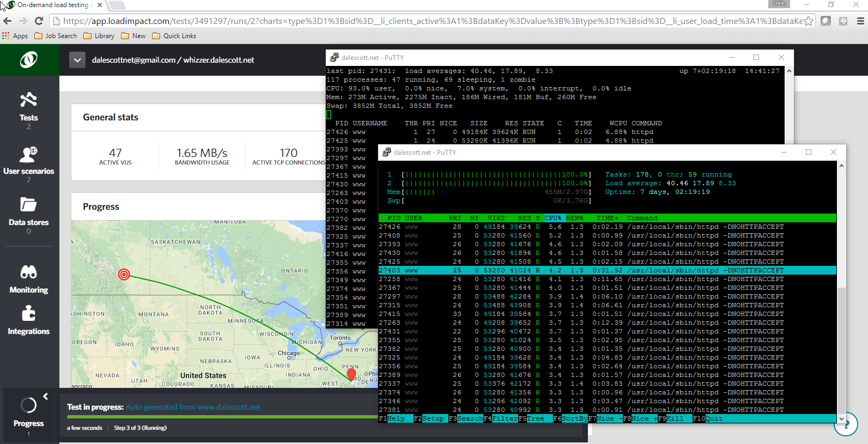This screenshot has height=444, width=868.
Task: Select htop process row PID 27426
Action: point(608,227)
